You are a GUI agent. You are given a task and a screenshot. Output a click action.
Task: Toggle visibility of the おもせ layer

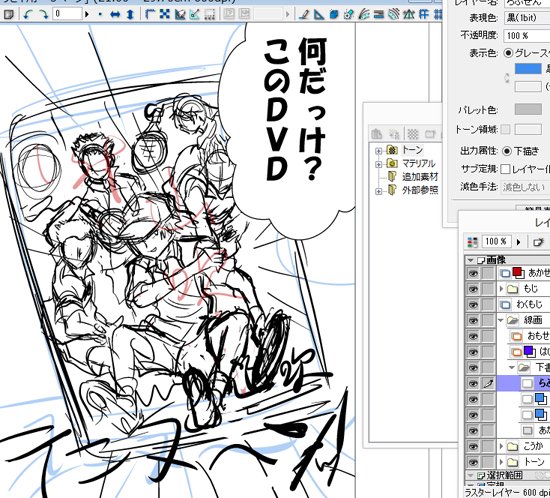coord(473,336)
